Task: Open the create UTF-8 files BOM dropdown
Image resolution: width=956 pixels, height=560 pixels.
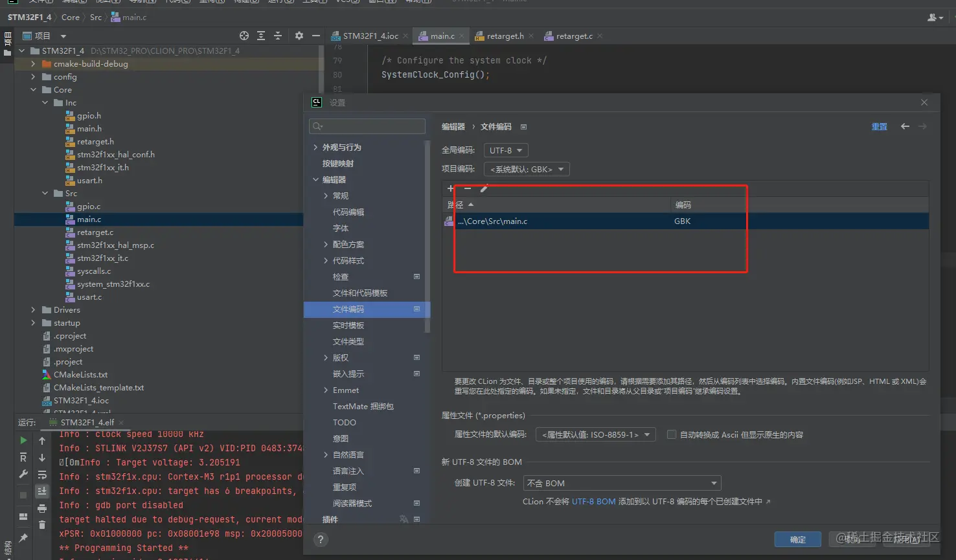Action: [622, 483]
